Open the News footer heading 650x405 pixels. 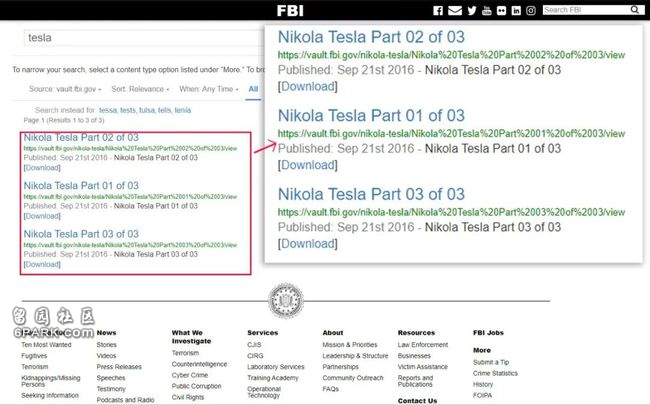(107, 333)
